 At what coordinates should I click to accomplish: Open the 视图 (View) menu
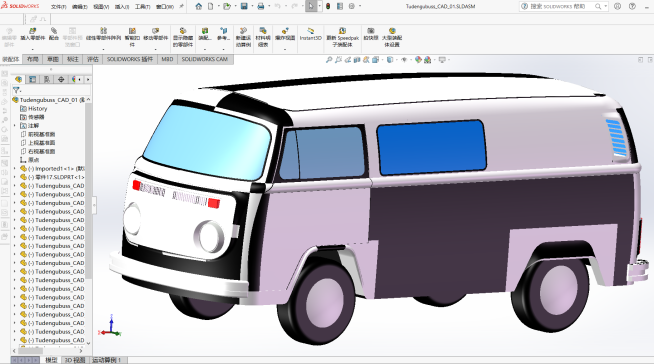click(101, 7)
